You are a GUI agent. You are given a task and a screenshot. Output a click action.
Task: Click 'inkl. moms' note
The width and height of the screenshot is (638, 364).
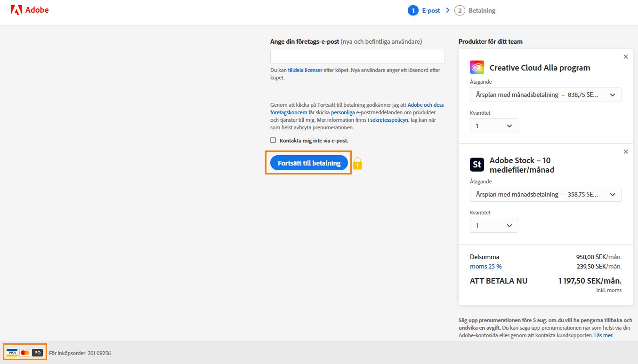pyautogui.click(x=609, y=290)
